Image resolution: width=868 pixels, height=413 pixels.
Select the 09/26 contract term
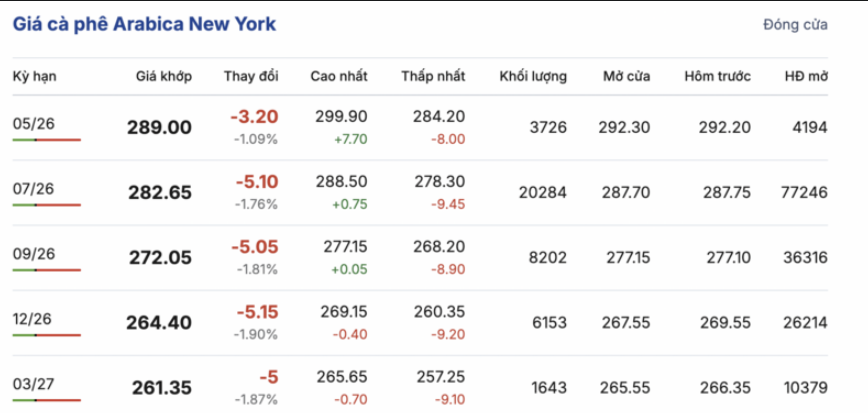coord(34,253)
